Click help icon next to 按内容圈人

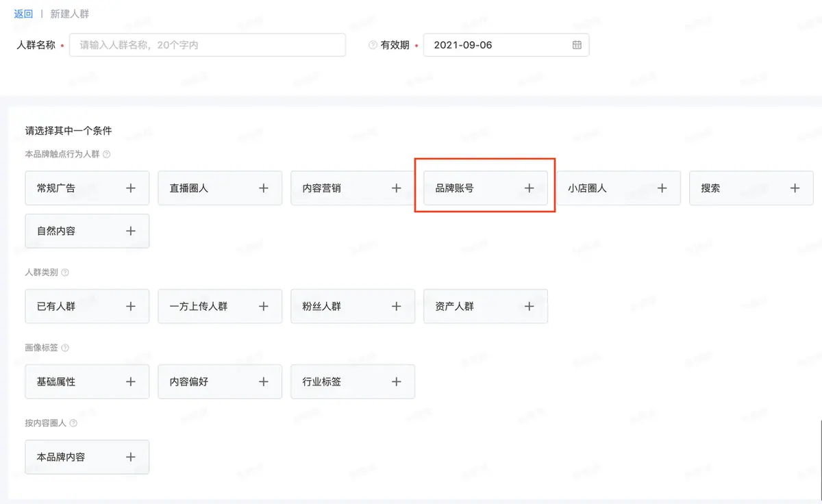(x=73, y=423)
